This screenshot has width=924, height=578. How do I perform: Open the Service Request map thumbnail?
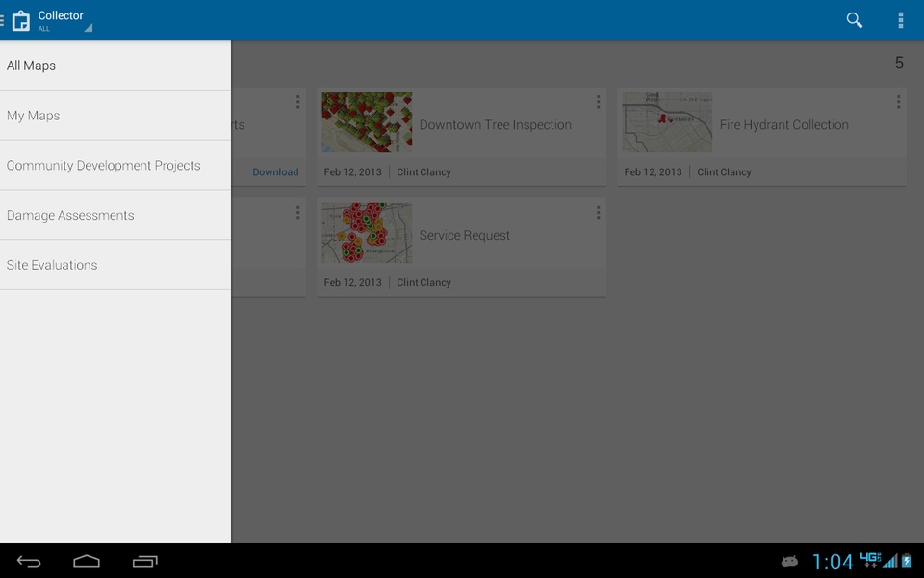coord(367,233)
